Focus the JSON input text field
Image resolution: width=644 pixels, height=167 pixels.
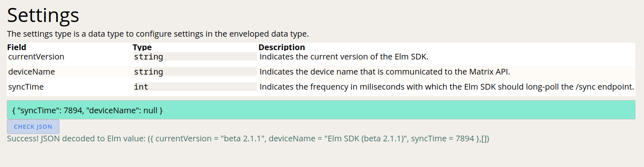[x=321, y=110]
